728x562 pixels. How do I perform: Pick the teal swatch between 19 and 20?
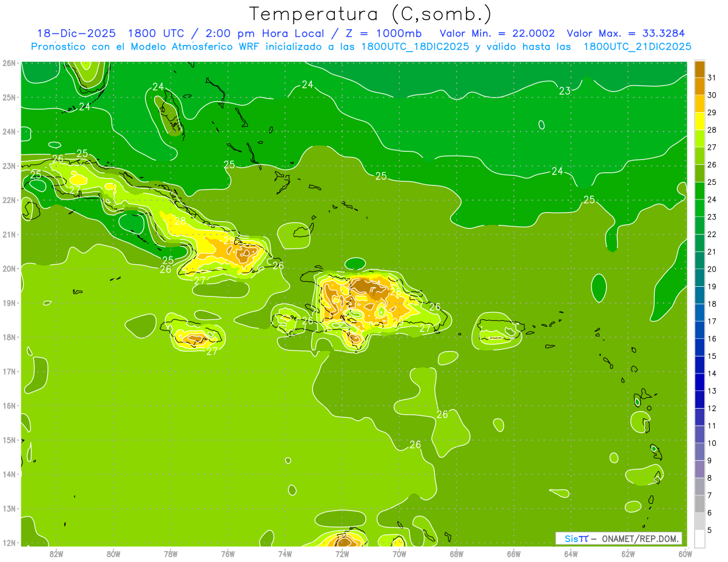(699, 278)
